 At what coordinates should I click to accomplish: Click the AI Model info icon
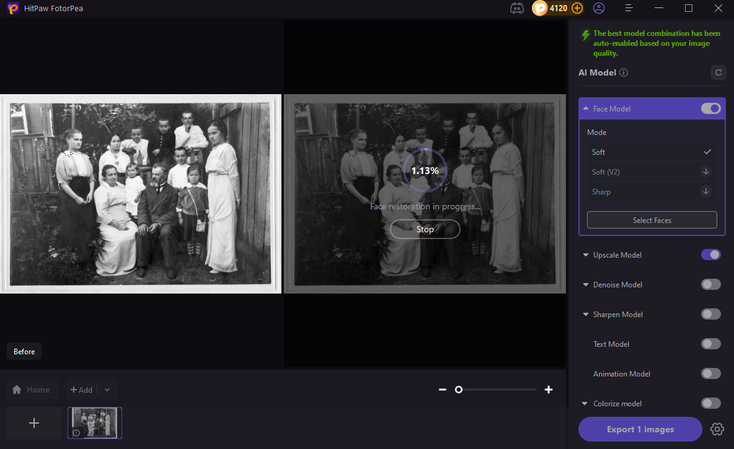[x=624, y=73]
